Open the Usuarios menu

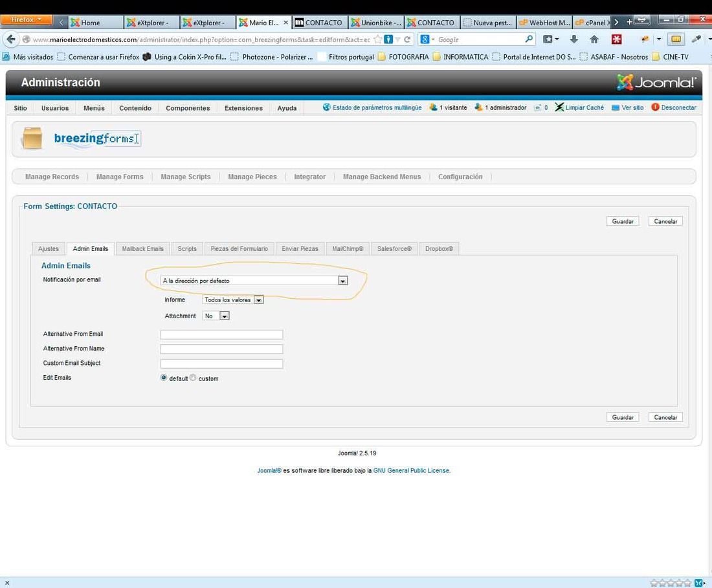(55, 108)
